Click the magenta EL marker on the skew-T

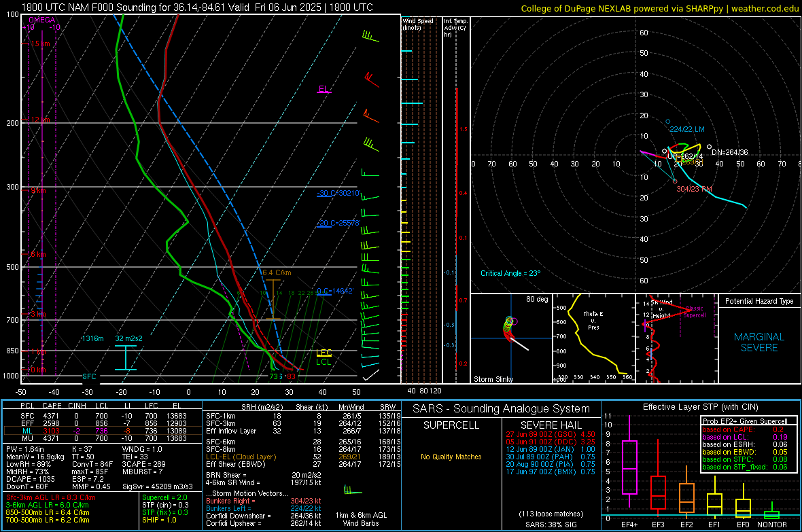(324, 89)
